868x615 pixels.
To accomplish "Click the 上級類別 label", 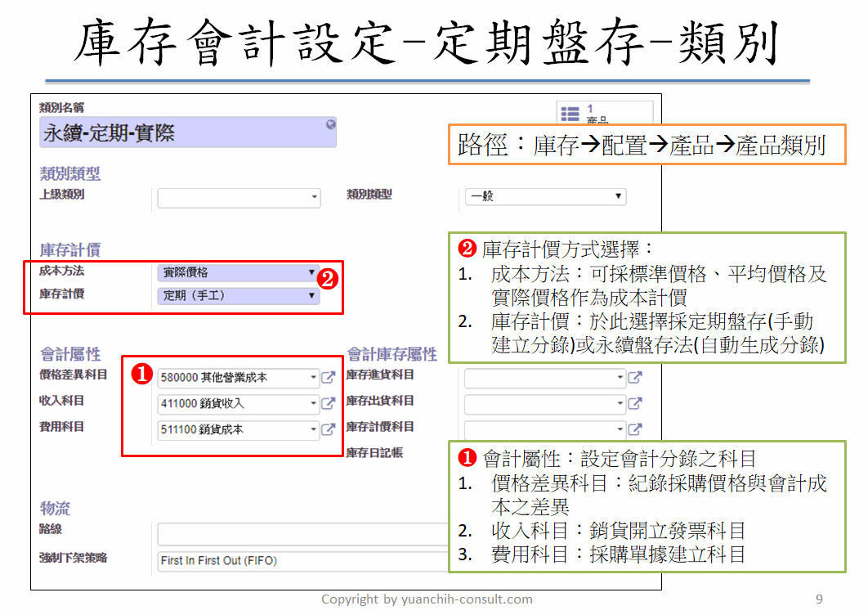I will 61,195.
